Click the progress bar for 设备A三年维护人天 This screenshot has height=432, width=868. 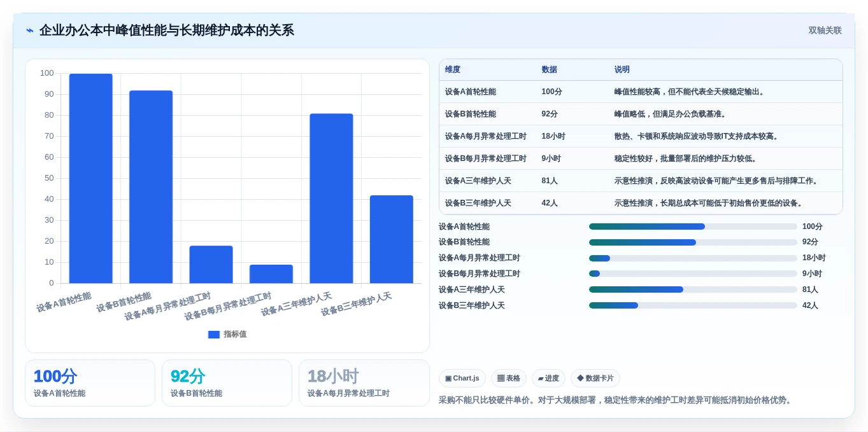693,289
